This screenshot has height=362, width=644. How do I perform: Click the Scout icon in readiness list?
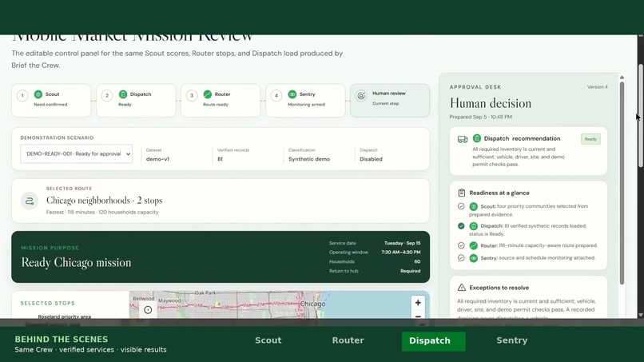pos(474,206)
